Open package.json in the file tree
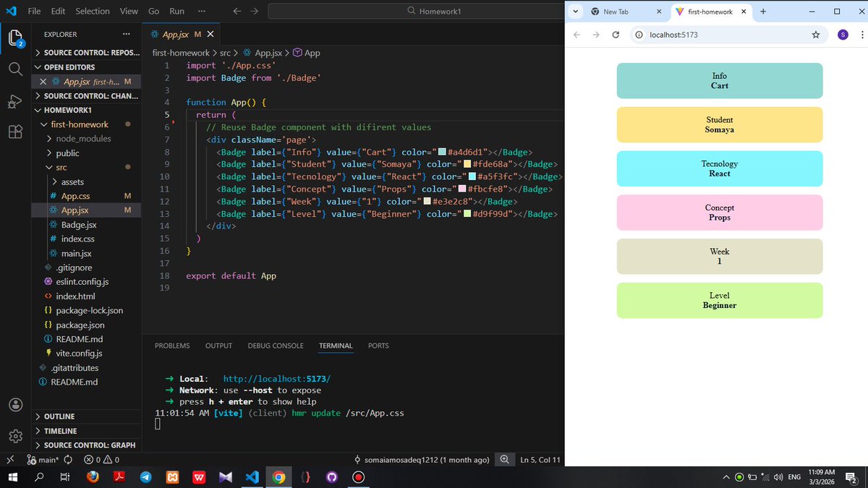This screenshot has width=868, height=488. point(86,325)
